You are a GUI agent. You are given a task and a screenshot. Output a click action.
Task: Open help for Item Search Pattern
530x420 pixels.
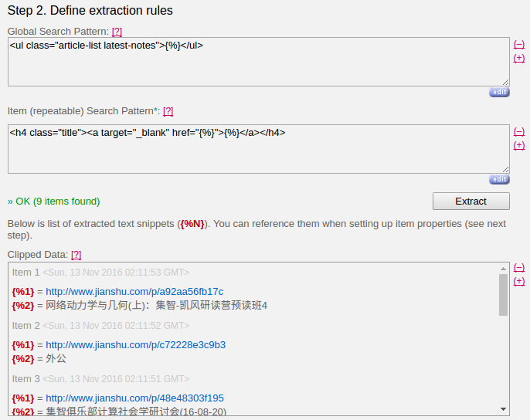168,111
